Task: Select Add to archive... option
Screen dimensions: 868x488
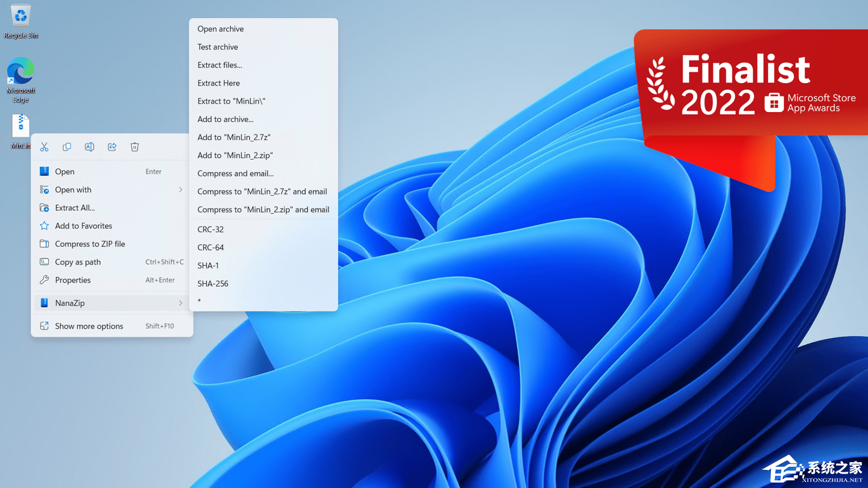Action: [263, 119]
